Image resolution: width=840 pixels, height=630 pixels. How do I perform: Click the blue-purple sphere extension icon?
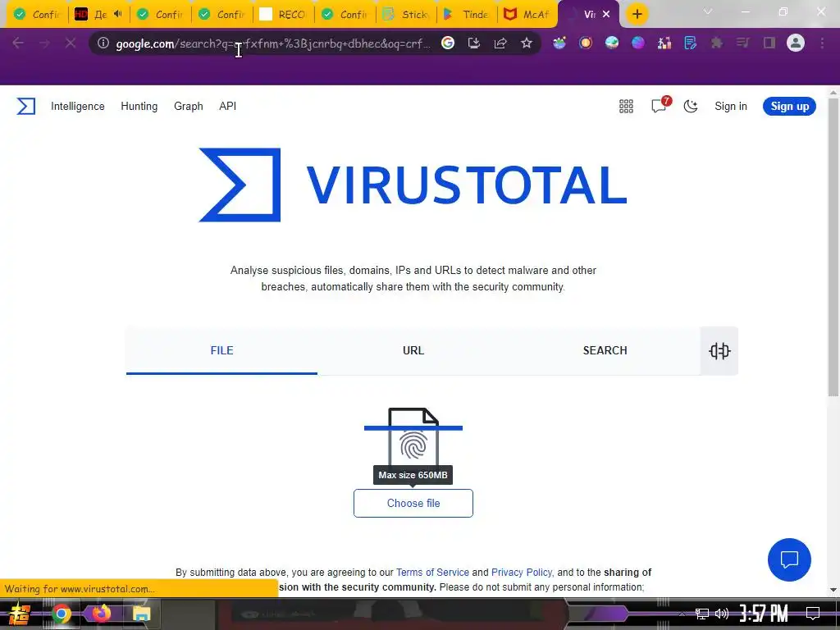(638, 43)
